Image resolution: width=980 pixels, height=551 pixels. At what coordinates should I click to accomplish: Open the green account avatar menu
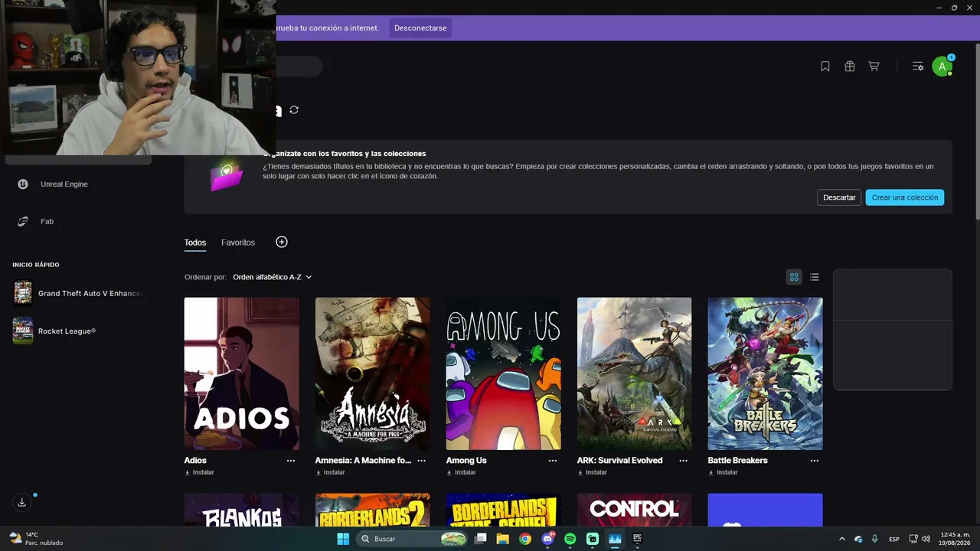[942, 67]
